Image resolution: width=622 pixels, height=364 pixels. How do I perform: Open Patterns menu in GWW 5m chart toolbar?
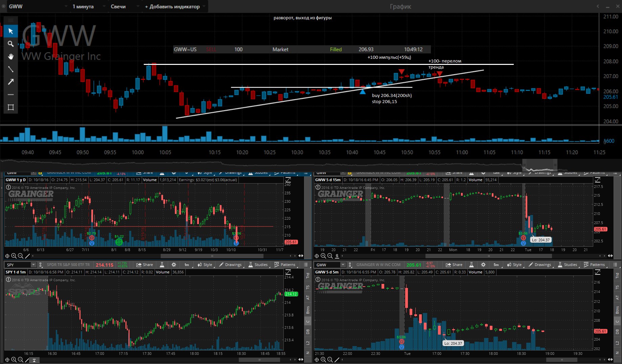[594, 265]
